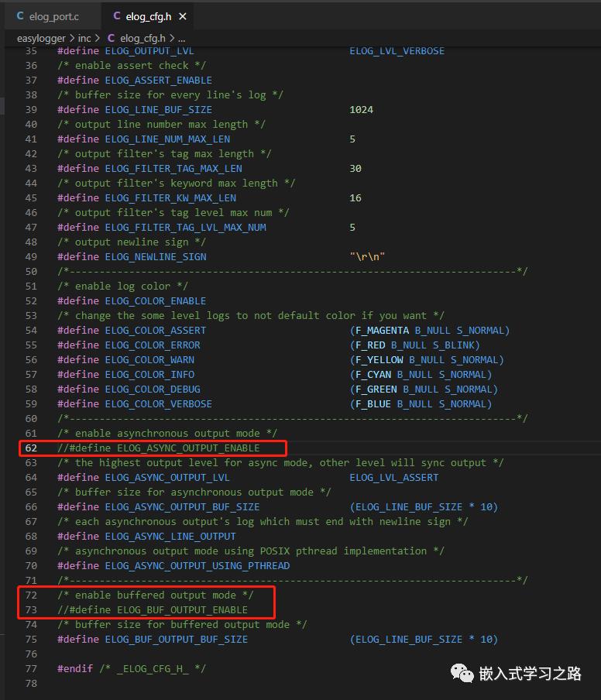Click the ELOG_FILTER_TAG_LVL_MAX_NUM macro
The width and height of the screenshot is (601, 700).
[x=185, y=227]
